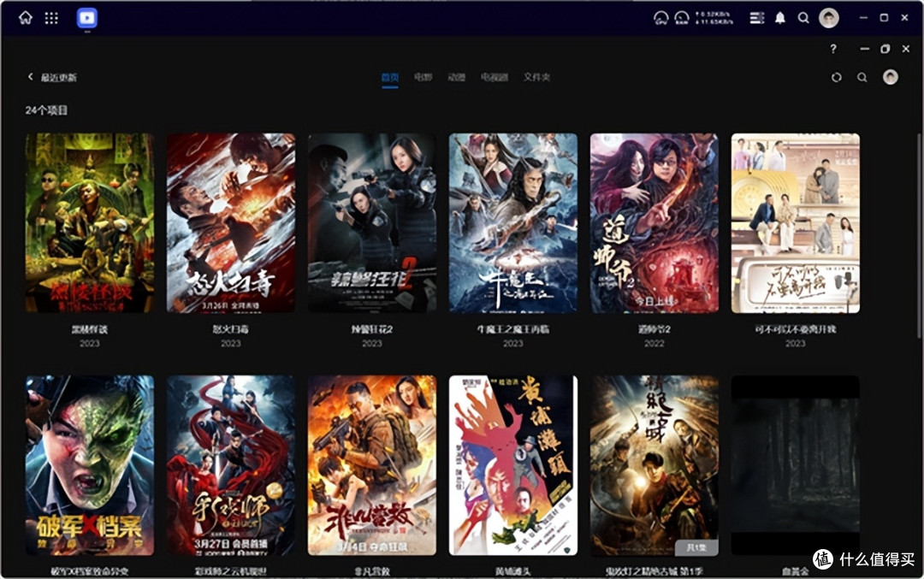Click the media library vertical scrollbar
Viewport: 924px width, 579px height.
click(917, 235)
